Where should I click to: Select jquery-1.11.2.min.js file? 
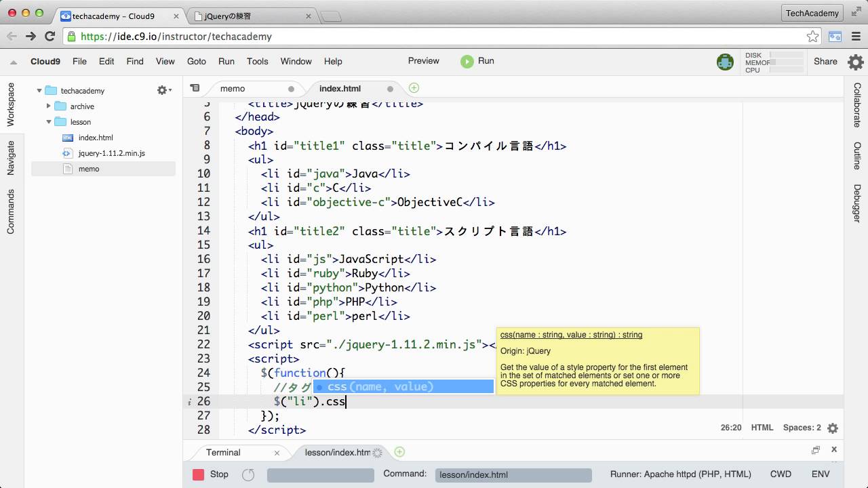(x=111, y=153)
